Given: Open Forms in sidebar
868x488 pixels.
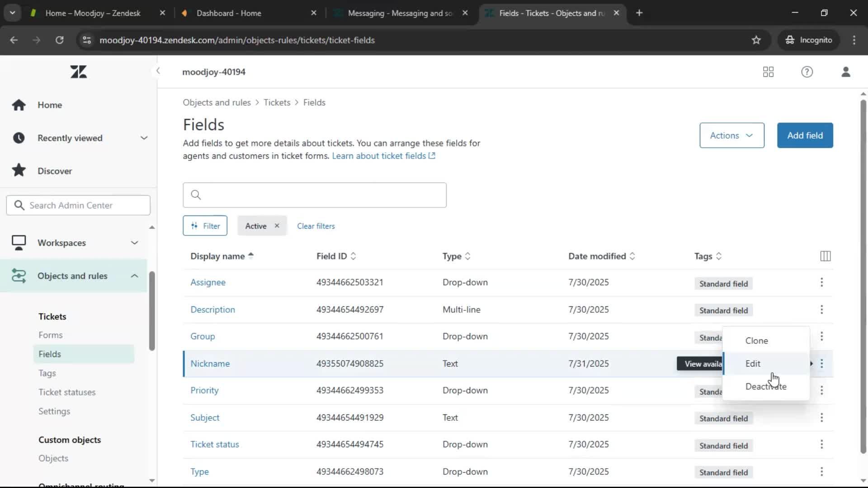Looking at the screenshot, I should click(50, 335).
